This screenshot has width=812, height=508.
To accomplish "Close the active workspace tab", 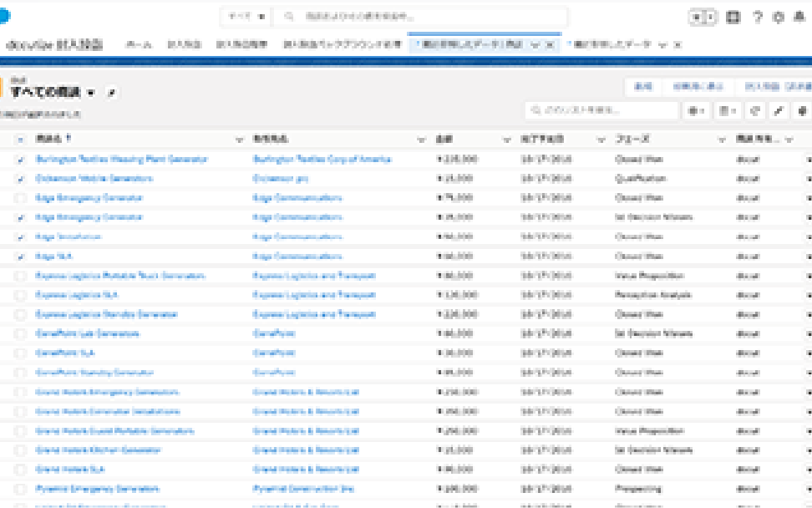I will [550, 45].
